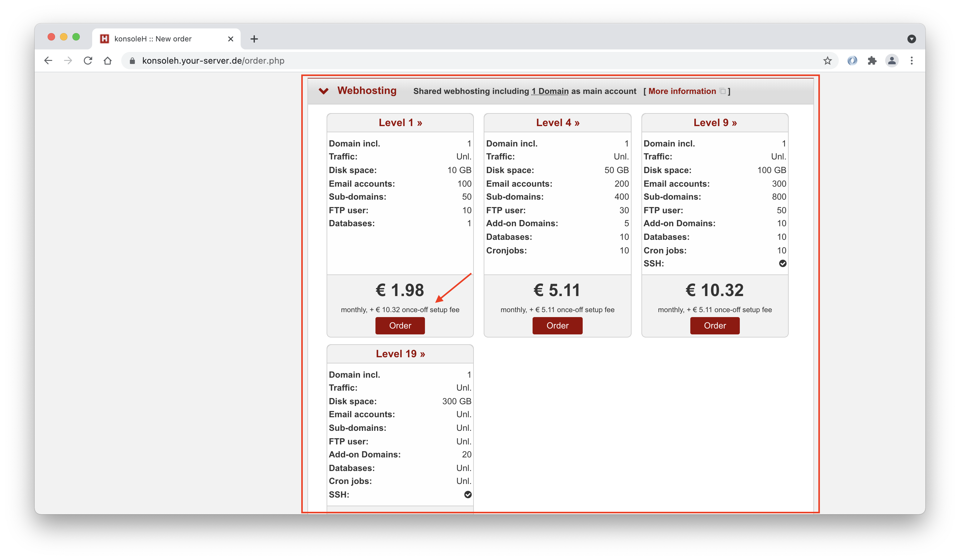Bookmark the page with the star icon
Image resolution: width=960 pixels, height=560 pixels.
pyautogui.click(x=827, y=61)
